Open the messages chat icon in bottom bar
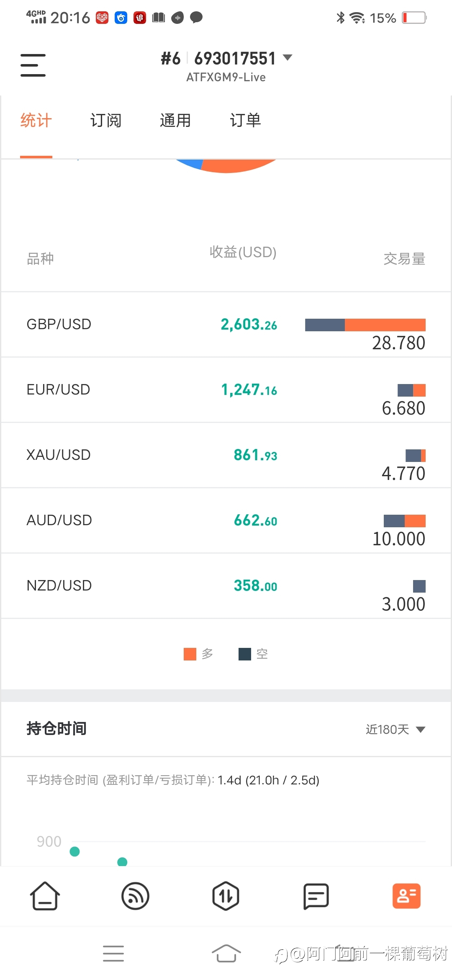Image resolution: width=452 pixels, height=980 pixels. click(316, 896)
